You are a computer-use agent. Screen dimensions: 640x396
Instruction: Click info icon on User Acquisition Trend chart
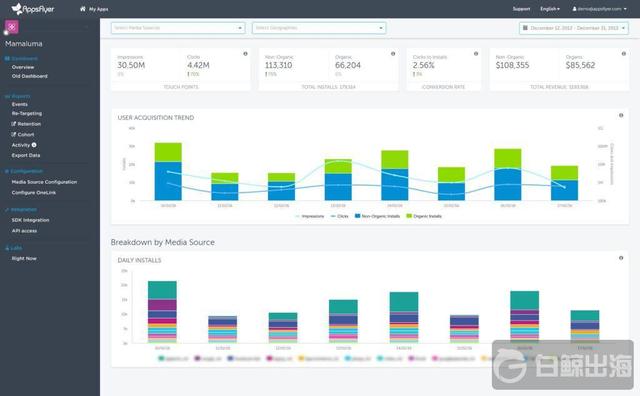coord(621,115)
